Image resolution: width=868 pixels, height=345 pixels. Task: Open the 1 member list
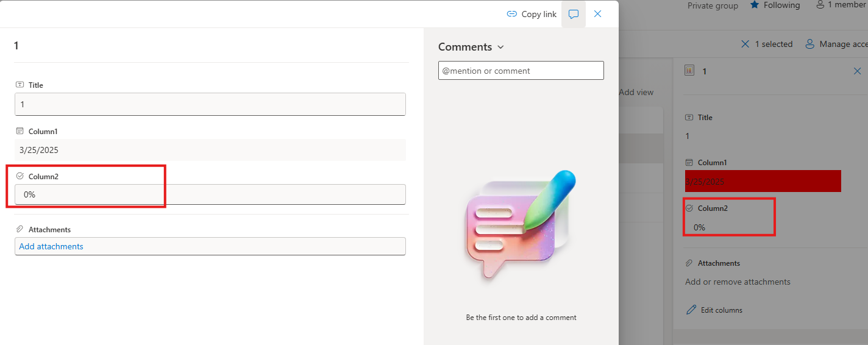[842, 5]
